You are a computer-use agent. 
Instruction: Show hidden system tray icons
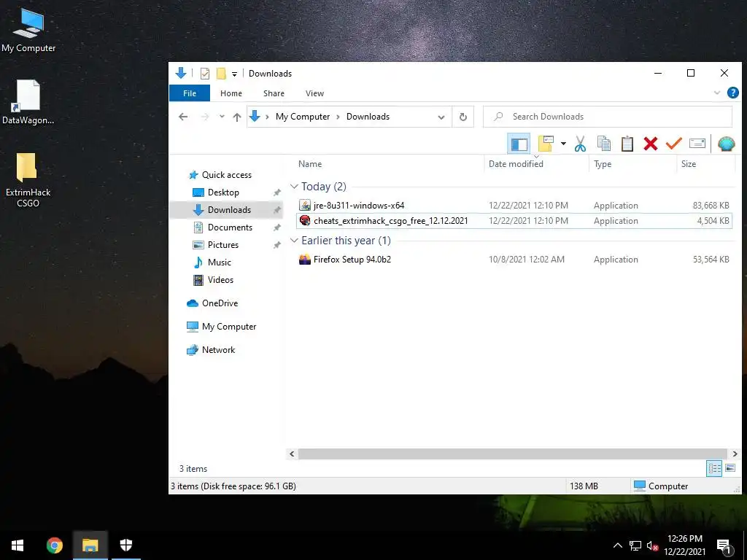pos(617,545)
